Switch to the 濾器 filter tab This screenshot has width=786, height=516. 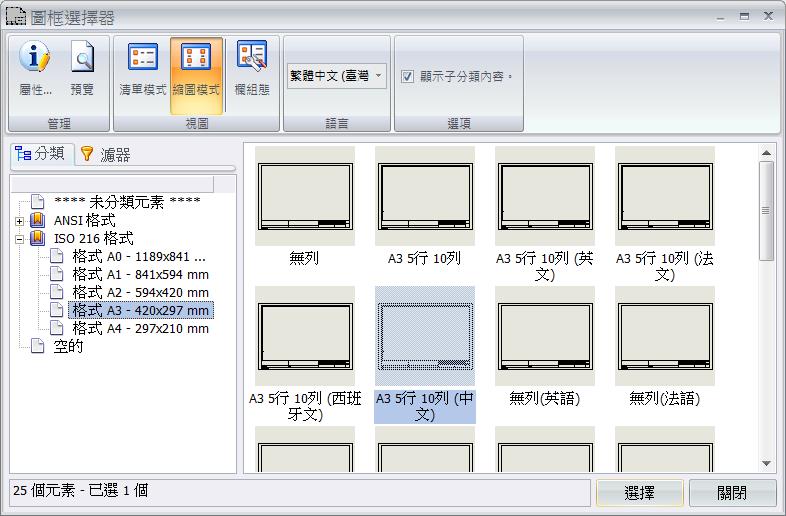(x=106, y=154)
